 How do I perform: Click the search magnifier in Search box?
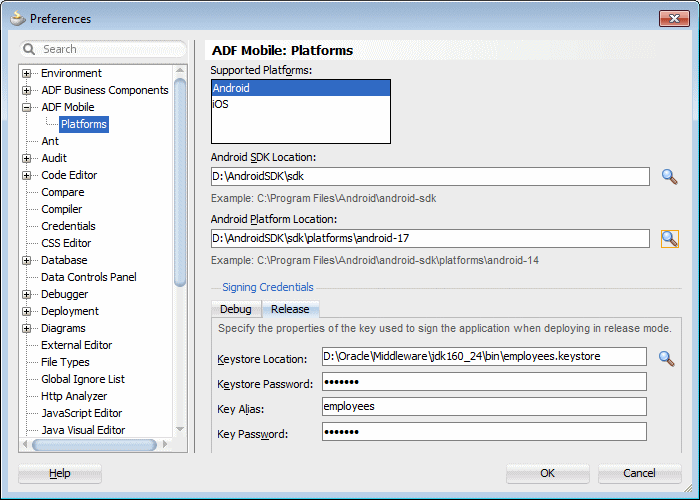30,49
